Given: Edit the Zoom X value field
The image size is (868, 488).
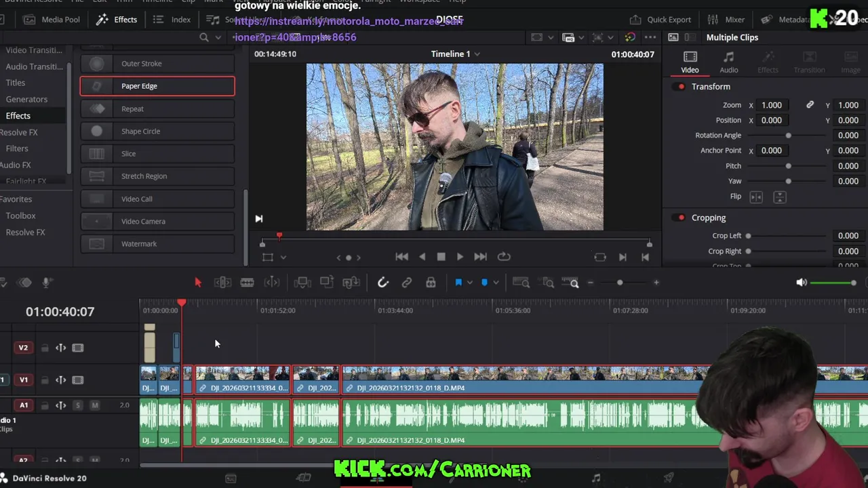Looking at the screenshot, I should 772,105.
